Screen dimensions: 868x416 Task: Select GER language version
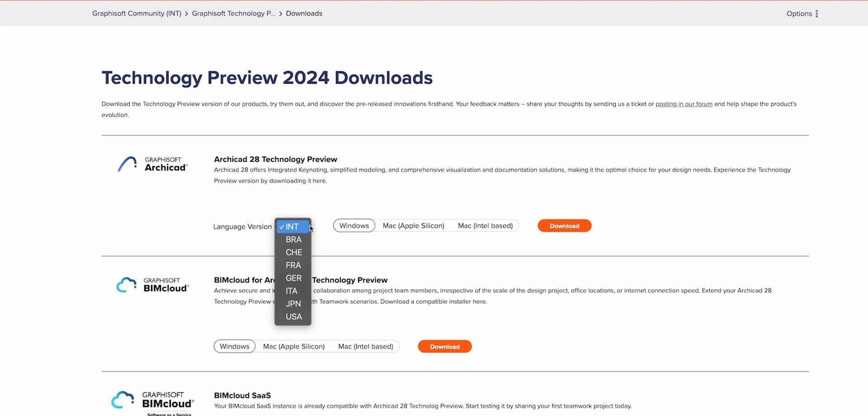292,278
